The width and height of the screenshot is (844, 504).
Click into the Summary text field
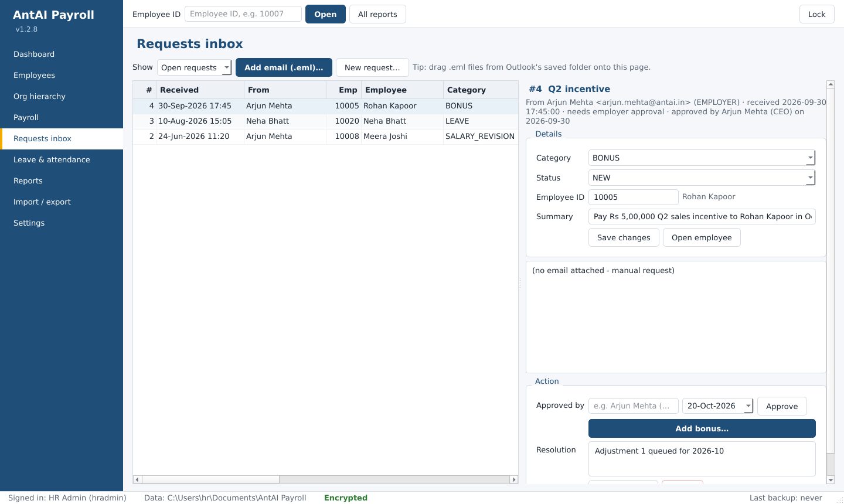pyautogui.click(x=702, y=216)
